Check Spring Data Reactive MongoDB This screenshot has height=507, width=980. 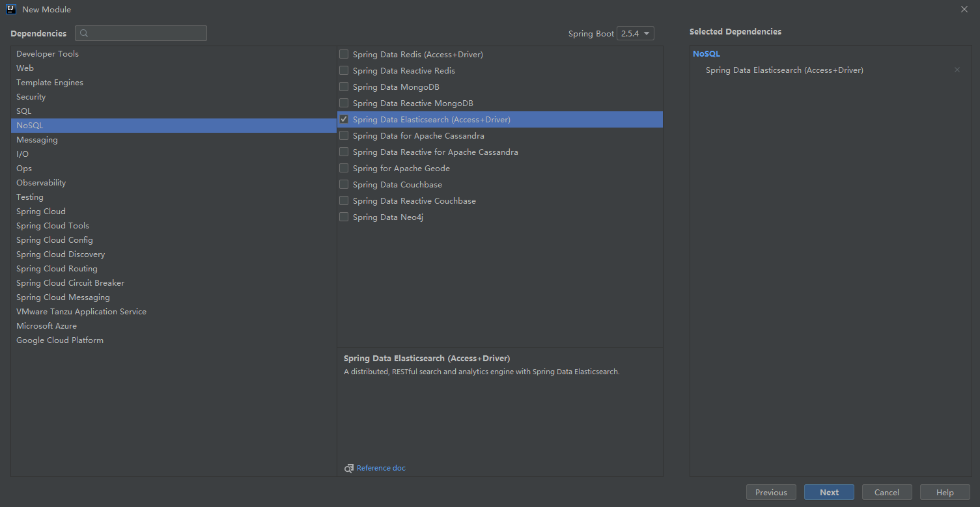tap(344, 103)
